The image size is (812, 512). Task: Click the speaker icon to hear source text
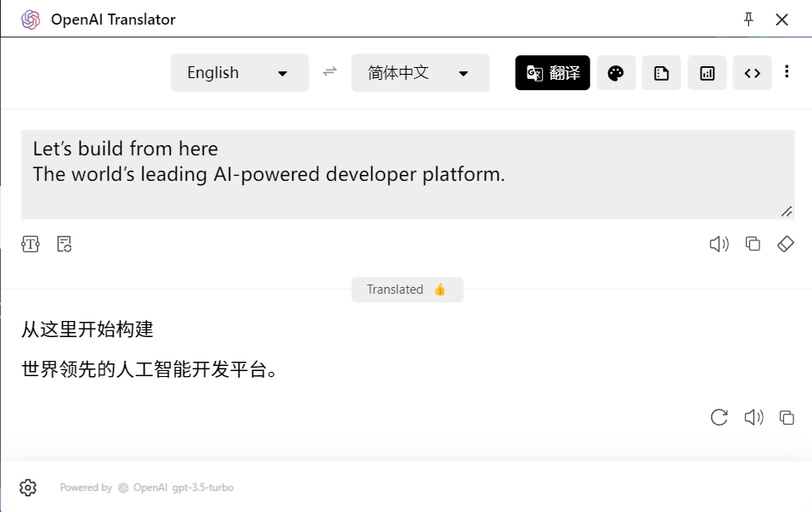tap(719, 244)
